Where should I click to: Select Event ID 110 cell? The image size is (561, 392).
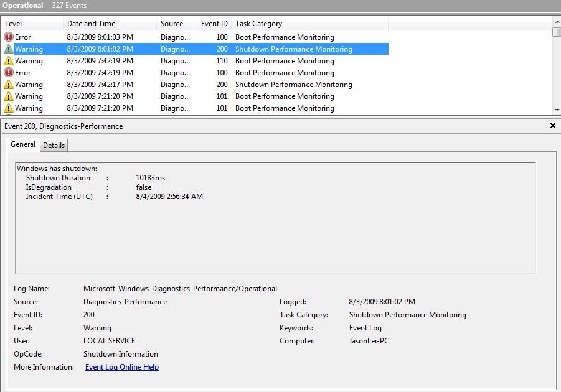pyautogui.click(x=222, y=61)
